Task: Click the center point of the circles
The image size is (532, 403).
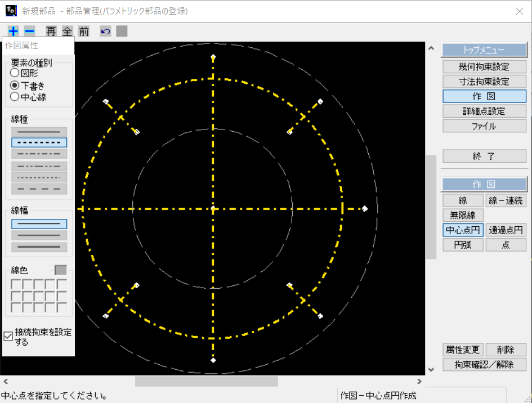Action: 213,209
